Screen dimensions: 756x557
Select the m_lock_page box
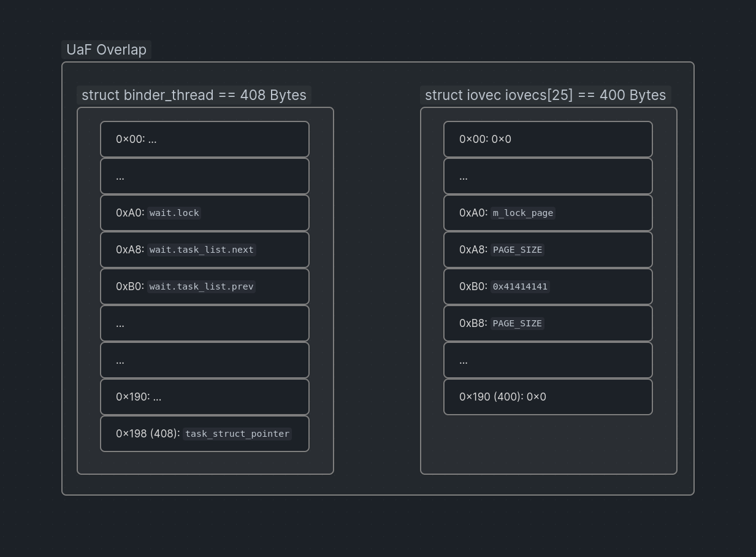[548, 213]
